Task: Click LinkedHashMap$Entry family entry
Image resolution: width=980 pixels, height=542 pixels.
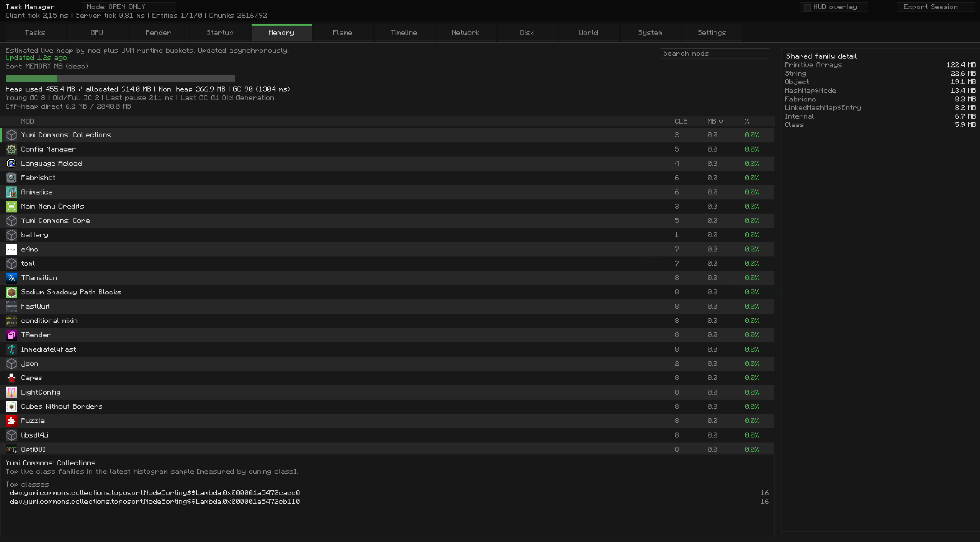Action: tap(823, 108)
